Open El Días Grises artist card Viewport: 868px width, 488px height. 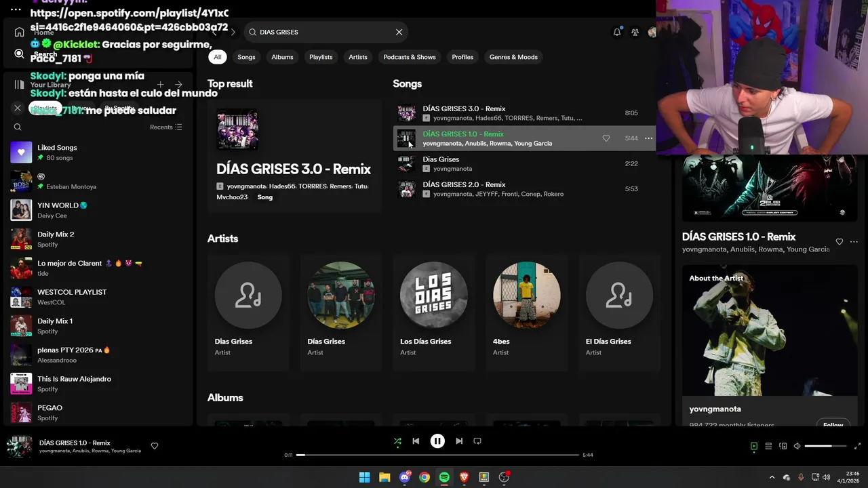point(619,312)
